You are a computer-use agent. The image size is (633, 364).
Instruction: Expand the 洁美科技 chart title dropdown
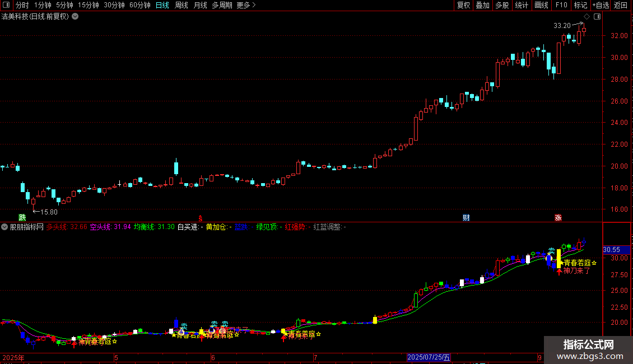[x=75, y=17]
